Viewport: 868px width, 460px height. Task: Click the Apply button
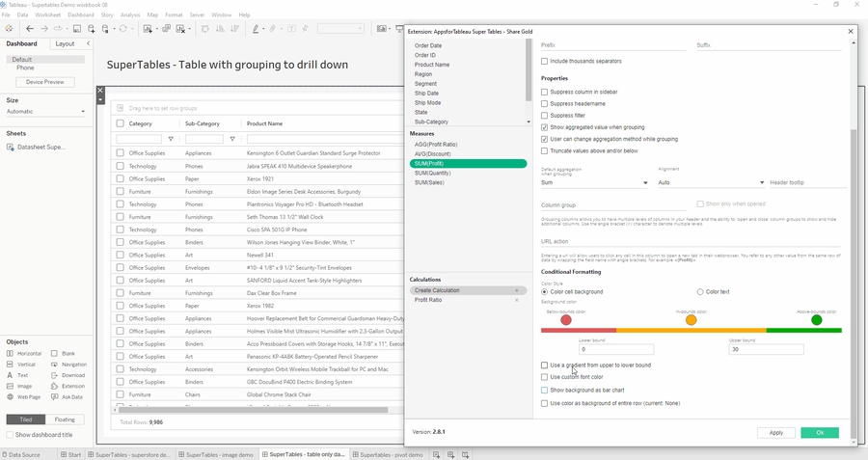click(x=775, y=433)
